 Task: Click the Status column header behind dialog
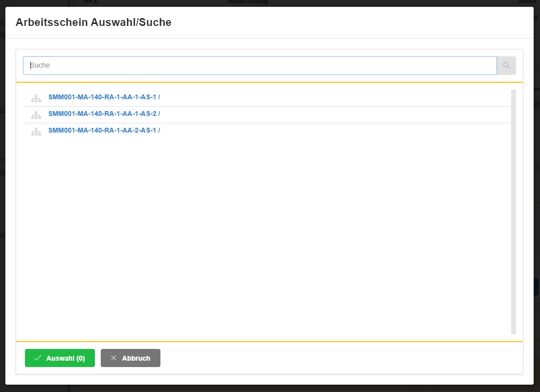click(x=528, y=2)
